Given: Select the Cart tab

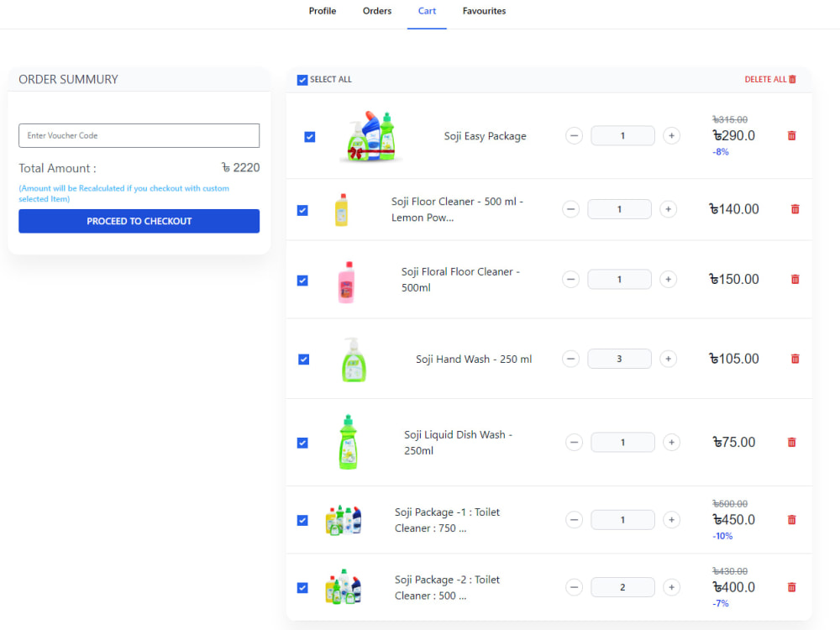Looking at the screenshot, I should coord(427,11).
